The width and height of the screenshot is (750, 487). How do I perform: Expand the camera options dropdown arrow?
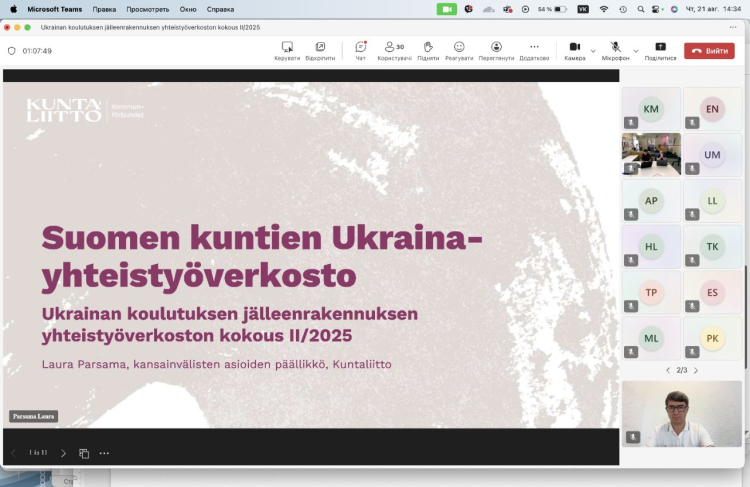pyautogui.click(x=593, y=50)
